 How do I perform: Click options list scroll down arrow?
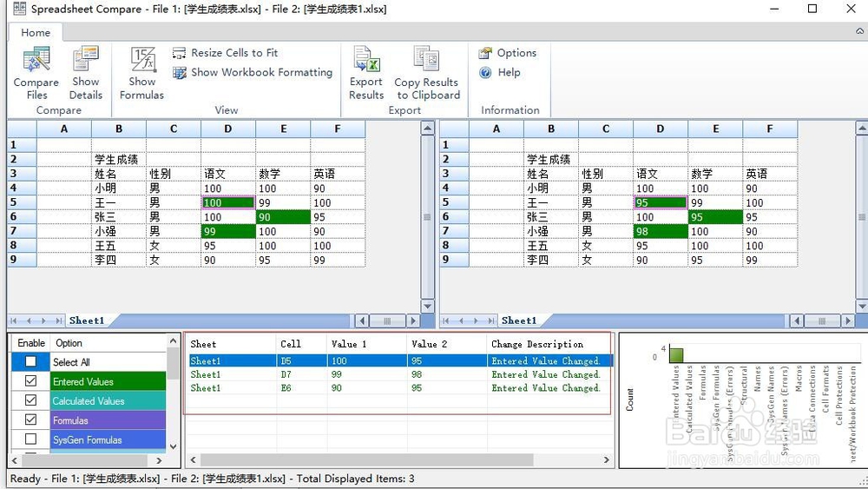pyautogui.click(x=174, y=446)
